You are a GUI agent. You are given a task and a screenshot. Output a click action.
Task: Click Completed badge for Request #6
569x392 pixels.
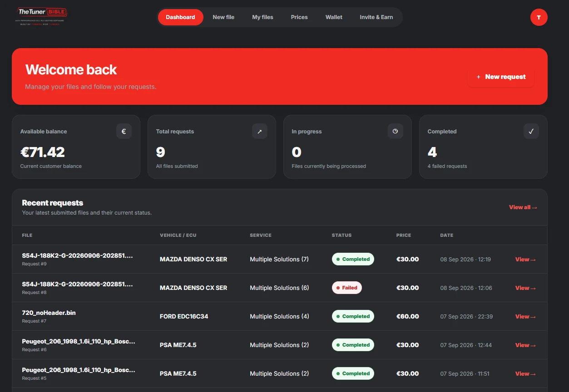click(353, 345)
